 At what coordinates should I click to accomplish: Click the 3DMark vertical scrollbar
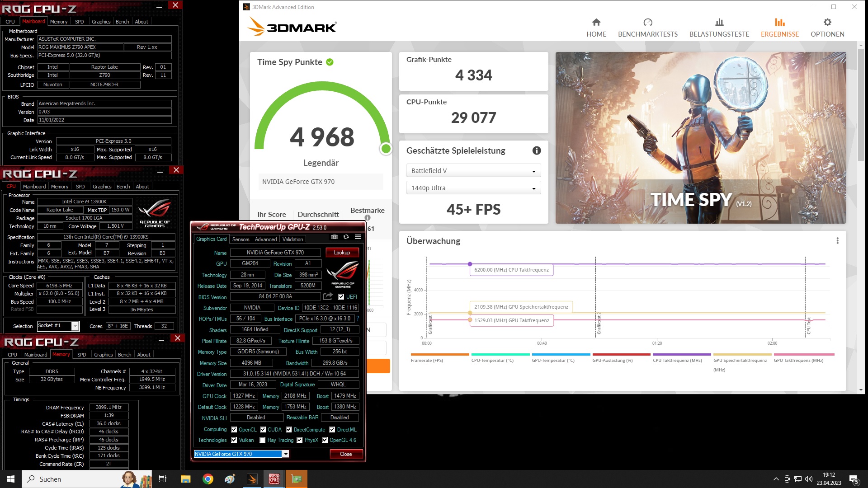coord(861,104)
